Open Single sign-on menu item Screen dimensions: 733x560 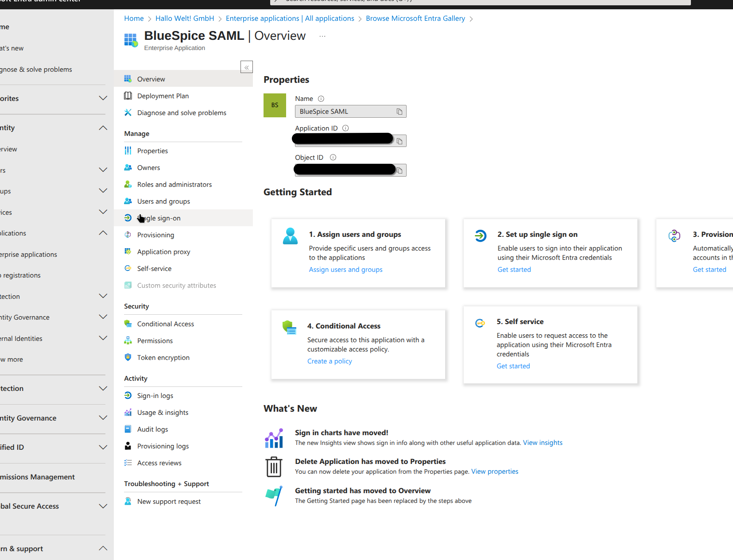[159, 218]
